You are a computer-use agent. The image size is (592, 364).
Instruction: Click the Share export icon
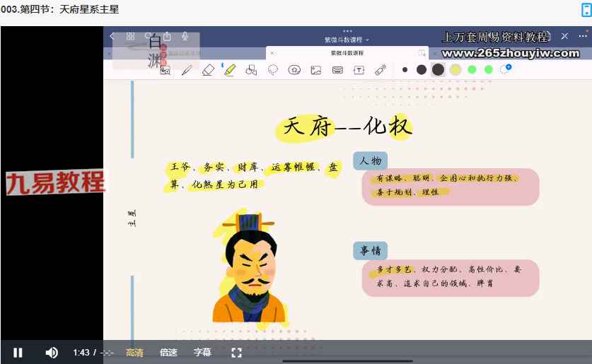click(x=167, y=36)
